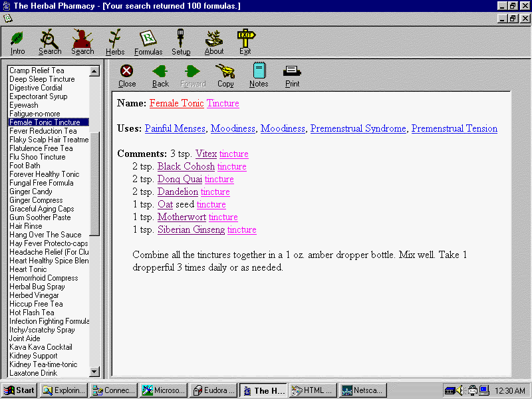Open the Motherwort herb link

[182, 217]
